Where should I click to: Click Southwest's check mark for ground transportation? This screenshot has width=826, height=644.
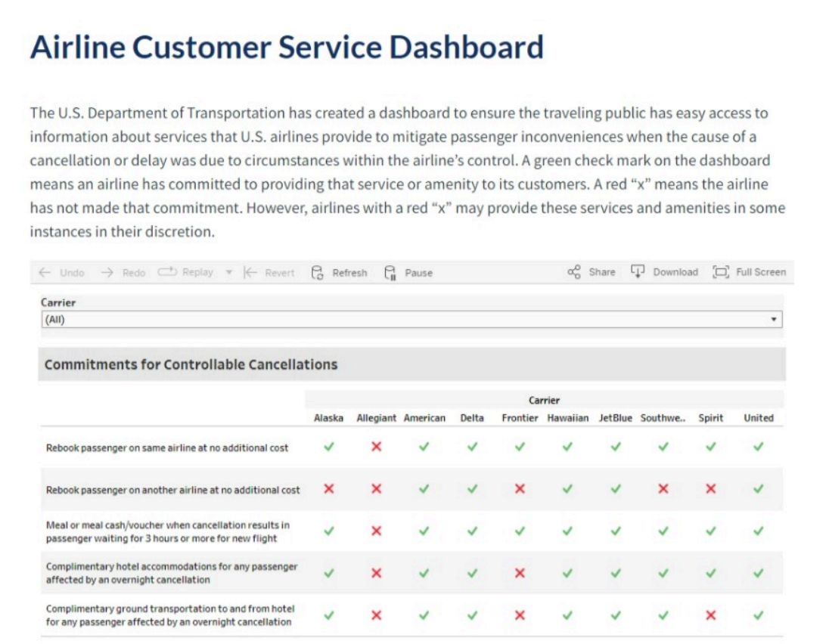click(663, 615)
